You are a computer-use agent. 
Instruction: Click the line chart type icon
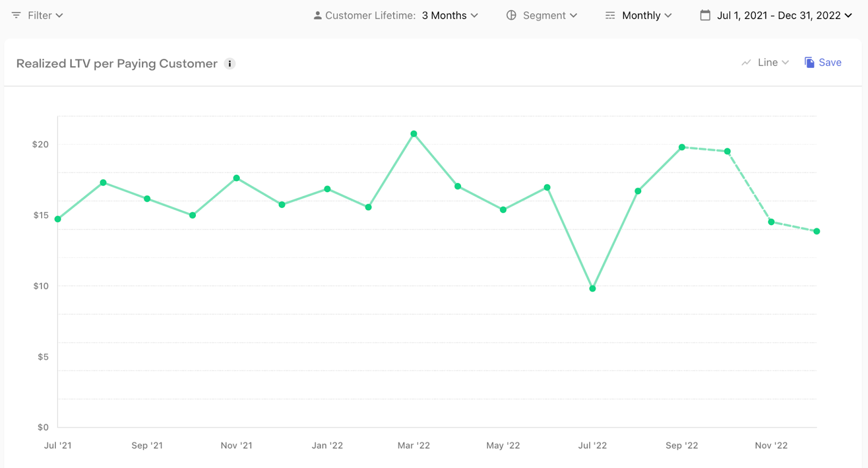pos(746,62)
